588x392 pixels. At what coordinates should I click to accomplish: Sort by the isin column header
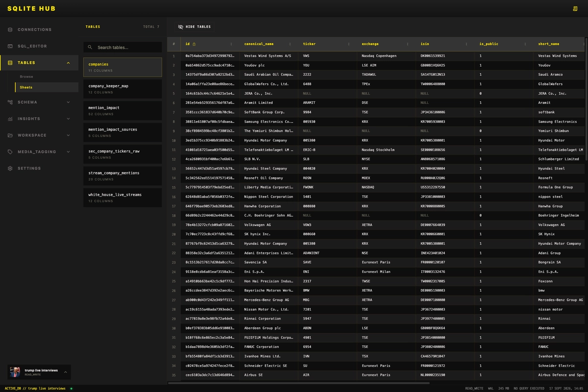pyautogui.click(x=445, y=44)
